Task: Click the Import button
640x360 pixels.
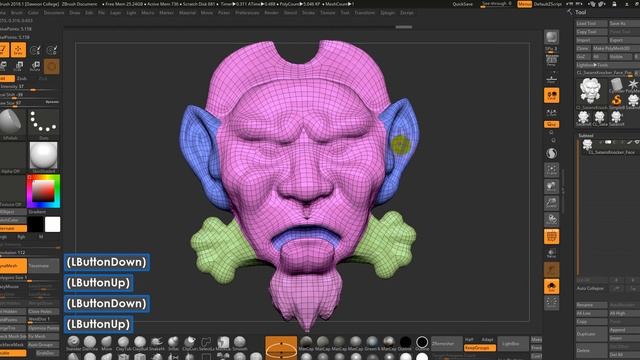Action: pos(592,40)
